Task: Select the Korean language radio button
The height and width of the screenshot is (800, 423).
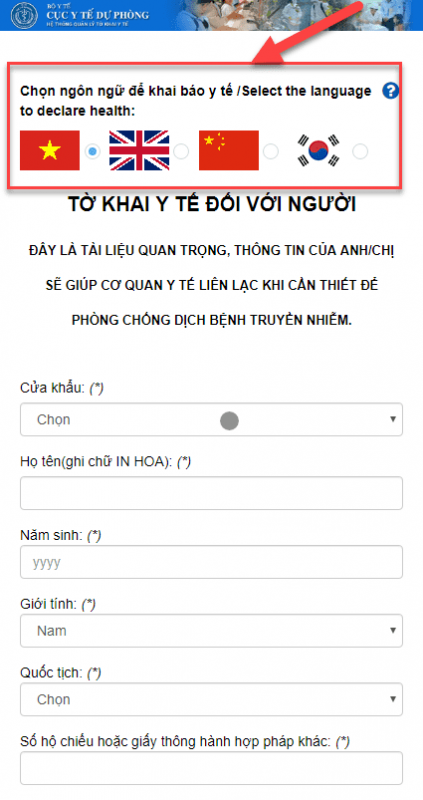Action: point(360,151)
